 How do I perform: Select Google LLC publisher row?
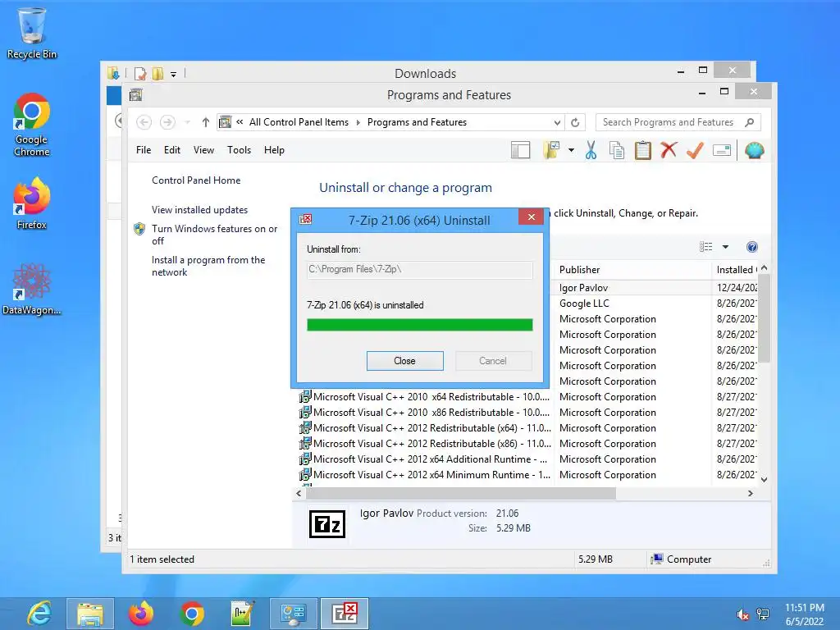click(584, 304)
